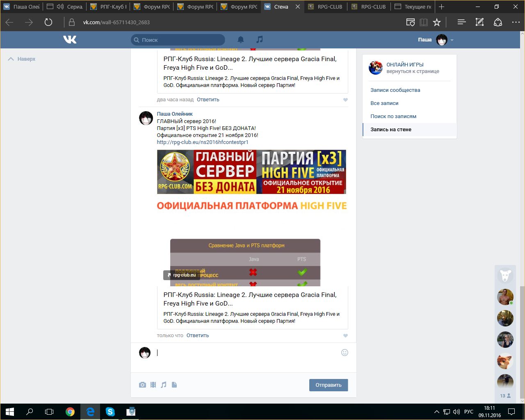Attach a video with film icon
The image size is (525, 420).
153,385
